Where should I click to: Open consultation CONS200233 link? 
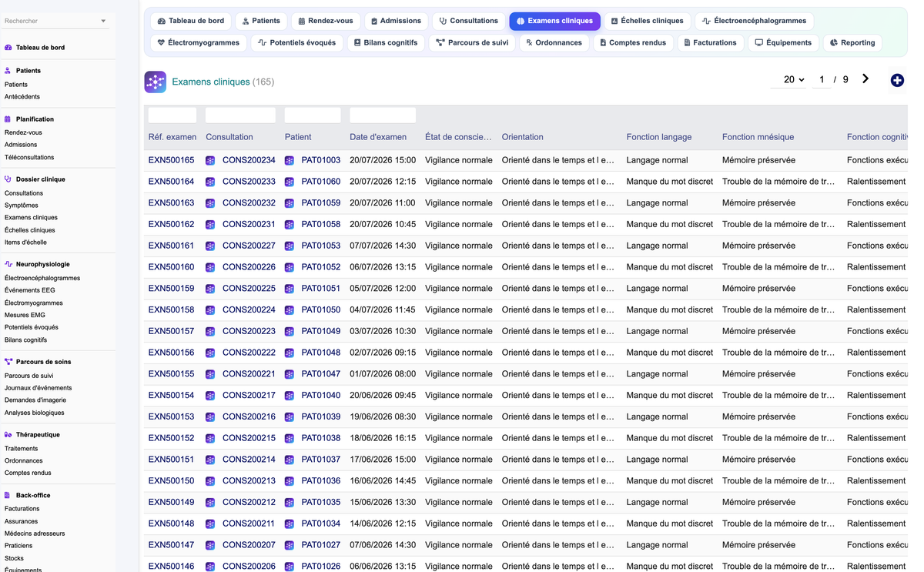[249, 182]
